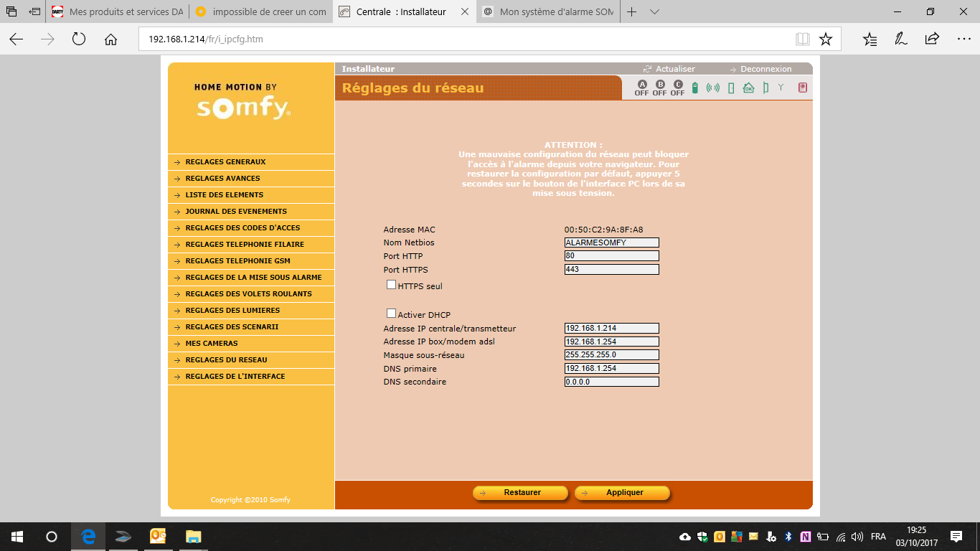Viewport: 980px width, 551px height.
Task: Click Adresse IP box/modem adsl field
Action: pyautogui.click(x=611, y=342)
